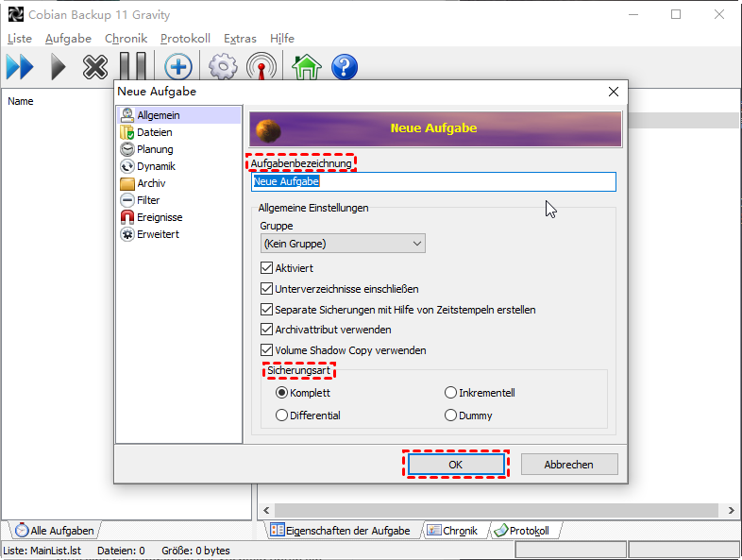Close the Neue Aufgabe dialog

(614, 92)
